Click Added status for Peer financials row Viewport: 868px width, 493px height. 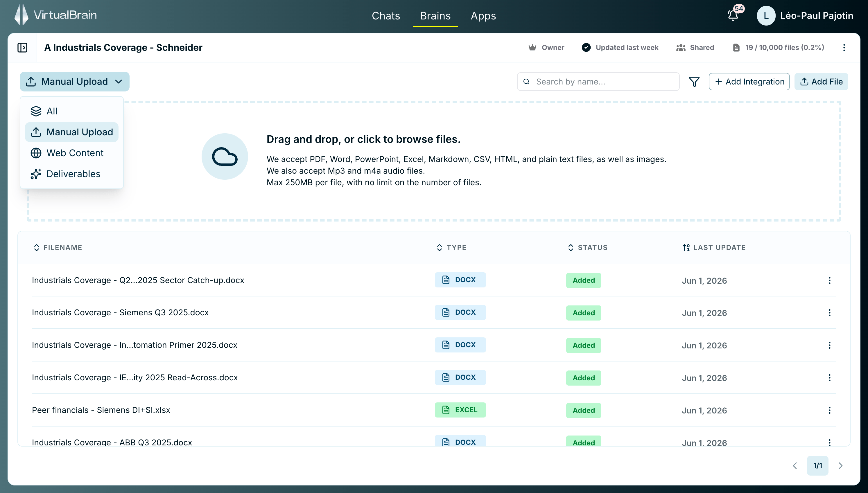coord(584,410)
